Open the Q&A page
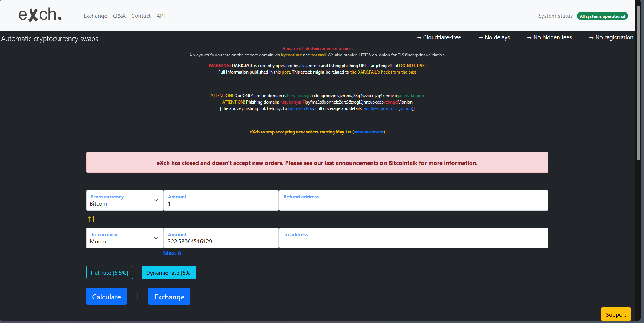Image resolution: width=644 pixels, height=323 pixels. coord(119,16)
